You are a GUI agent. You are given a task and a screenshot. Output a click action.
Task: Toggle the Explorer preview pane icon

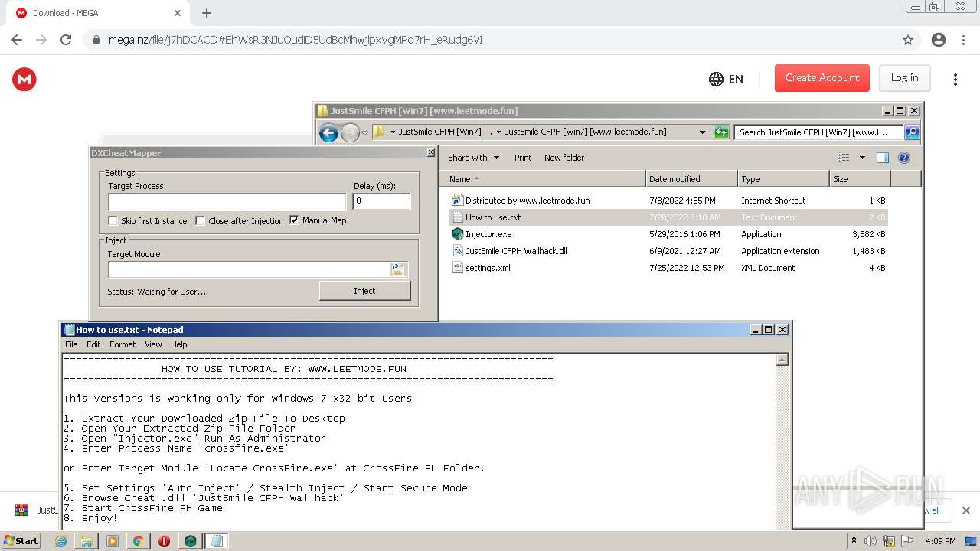coord(883,158)
